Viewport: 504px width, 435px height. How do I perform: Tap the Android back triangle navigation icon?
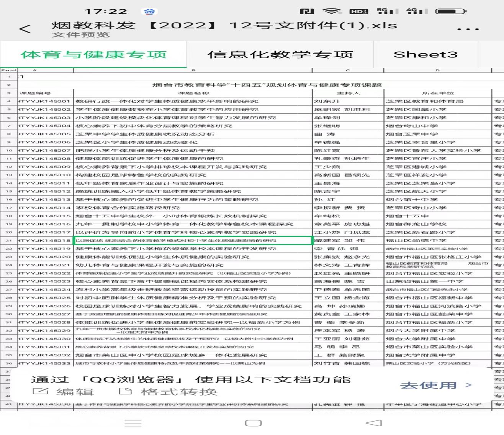[x=374, y=423]
